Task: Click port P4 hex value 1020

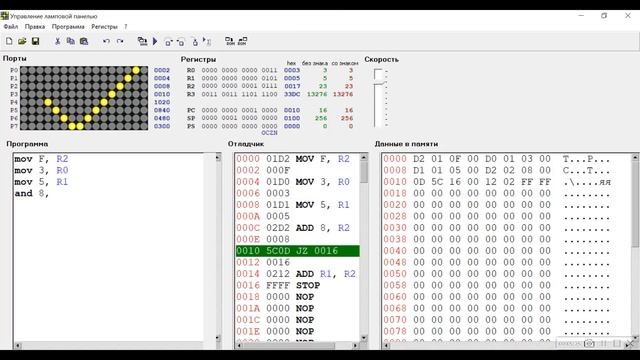Action: tap(162, 102)
